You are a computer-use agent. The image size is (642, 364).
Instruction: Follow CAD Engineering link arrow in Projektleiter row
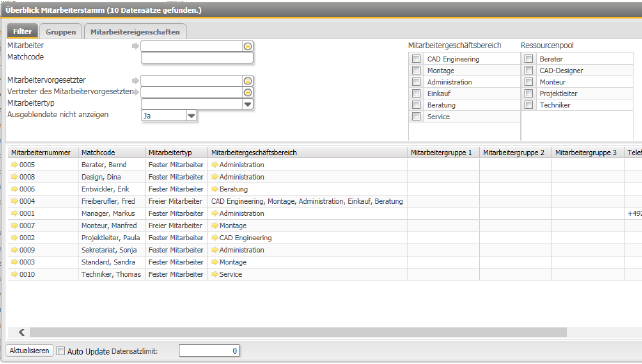[215, 238]
